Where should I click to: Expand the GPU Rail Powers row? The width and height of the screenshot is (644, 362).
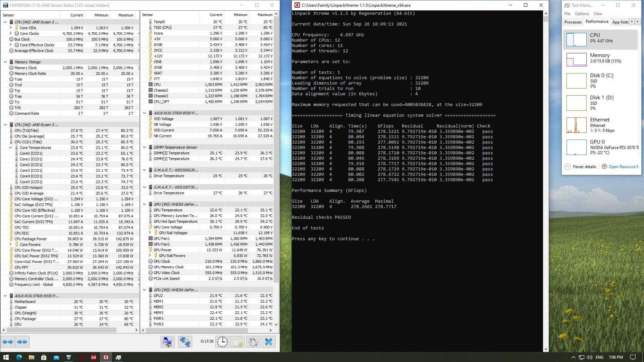tap(150, 256)
